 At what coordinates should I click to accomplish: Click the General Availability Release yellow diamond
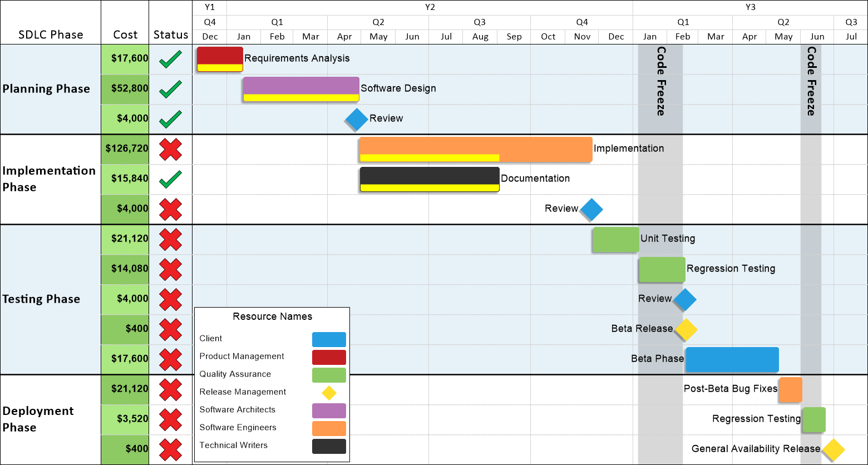834,449
